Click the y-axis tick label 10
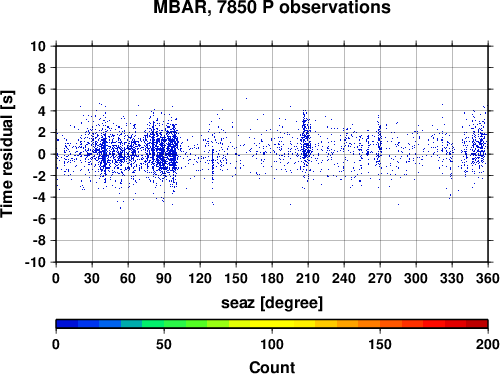The width and height of the screenshot is (500, 374). [38, 46]
